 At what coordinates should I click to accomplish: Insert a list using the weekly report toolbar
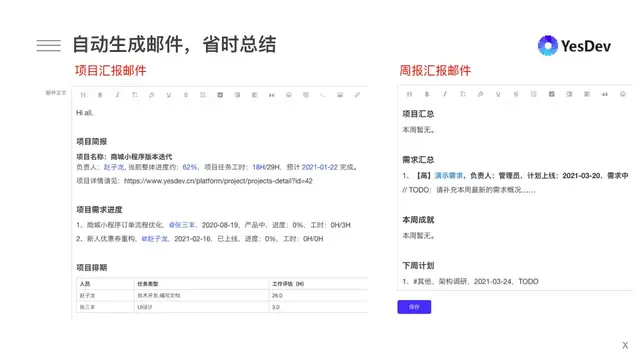pos(533,94)
